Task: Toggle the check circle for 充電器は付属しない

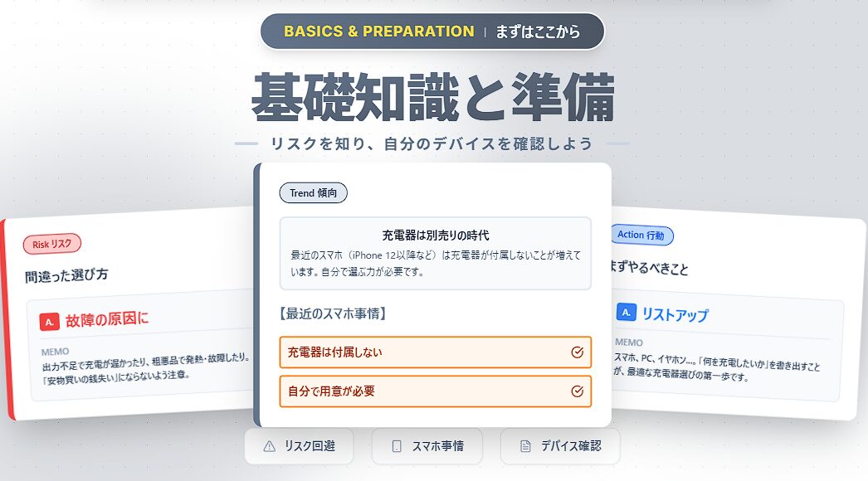Action: [578, 352]
